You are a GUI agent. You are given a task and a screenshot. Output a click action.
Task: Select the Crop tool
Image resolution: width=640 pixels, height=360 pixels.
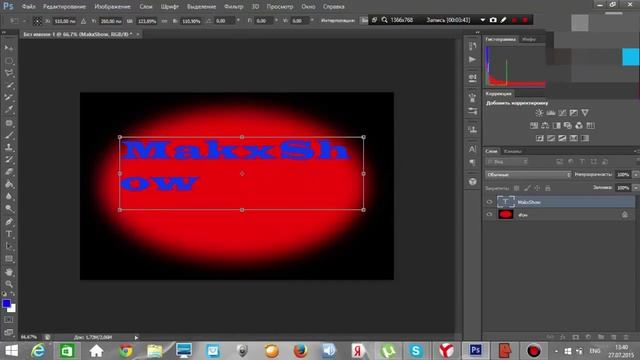tap(9, 98)
